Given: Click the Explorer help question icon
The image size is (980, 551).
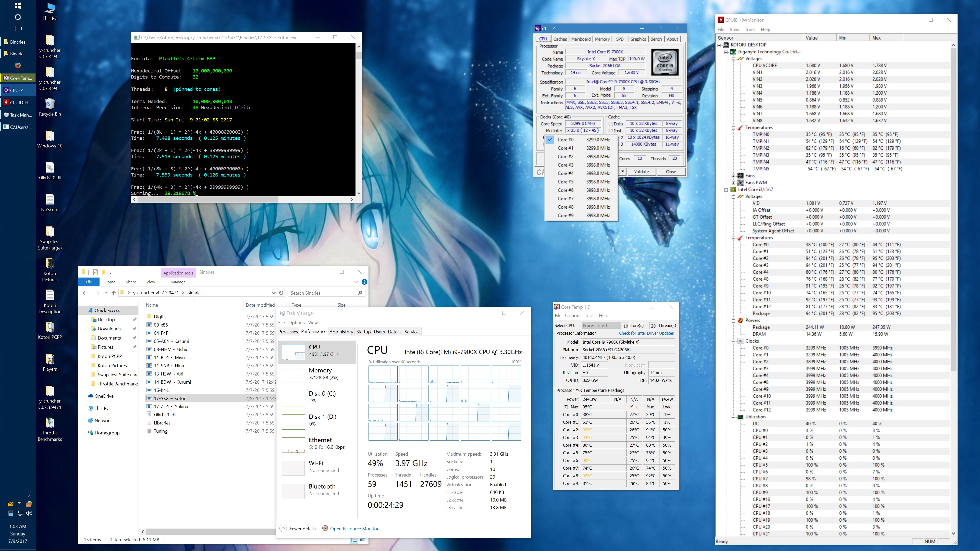Looking at the screenshot, I should (364, 282).
